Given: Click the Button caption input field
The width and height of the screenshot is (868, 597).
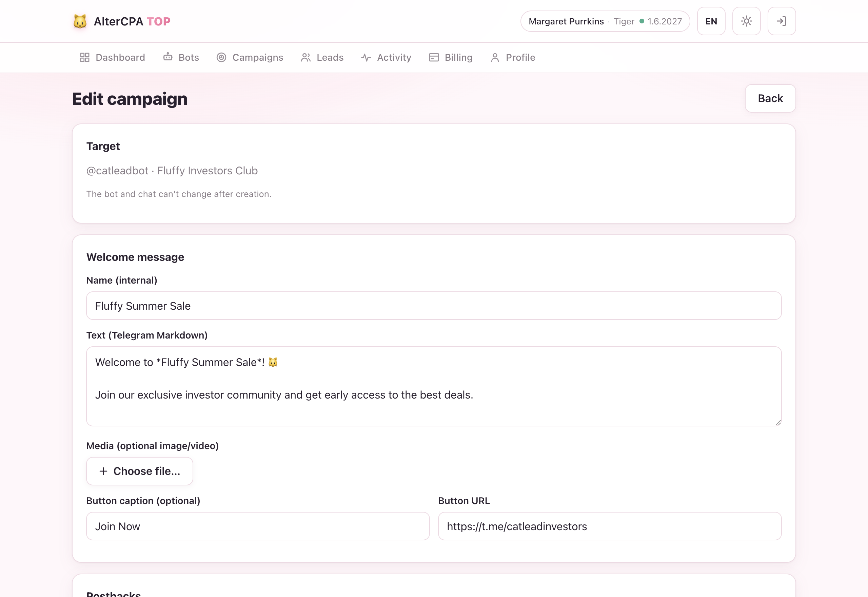Looking at the screenshot, I should pos(258,526).
